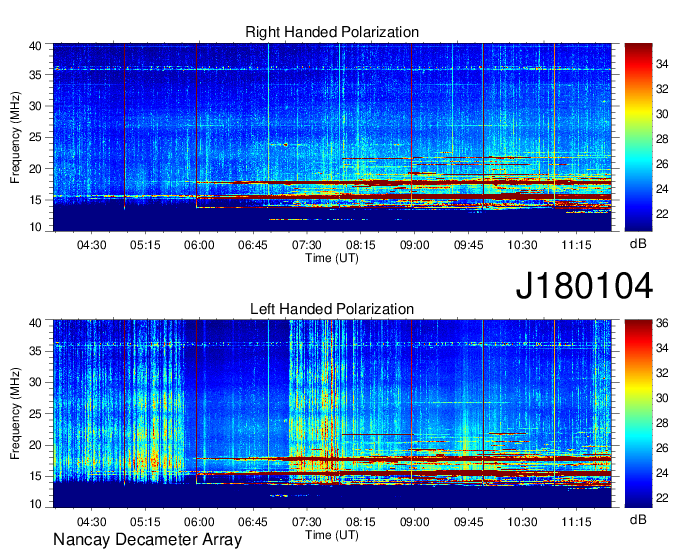This screenshot has width=680, height=552.
Task: Click the 35 frequency tick on top plot
Action: [35, 75]
